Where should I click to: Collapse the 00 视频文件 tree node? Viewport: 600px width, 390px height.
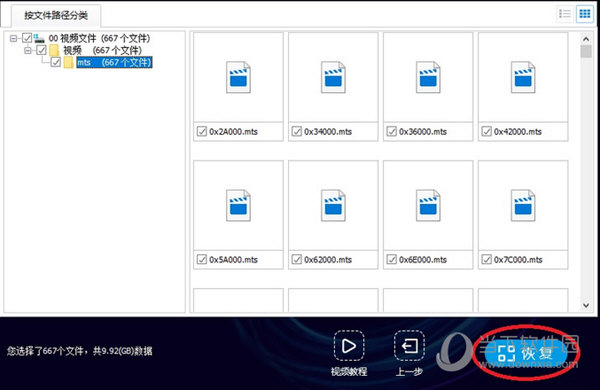coord(13,38)
